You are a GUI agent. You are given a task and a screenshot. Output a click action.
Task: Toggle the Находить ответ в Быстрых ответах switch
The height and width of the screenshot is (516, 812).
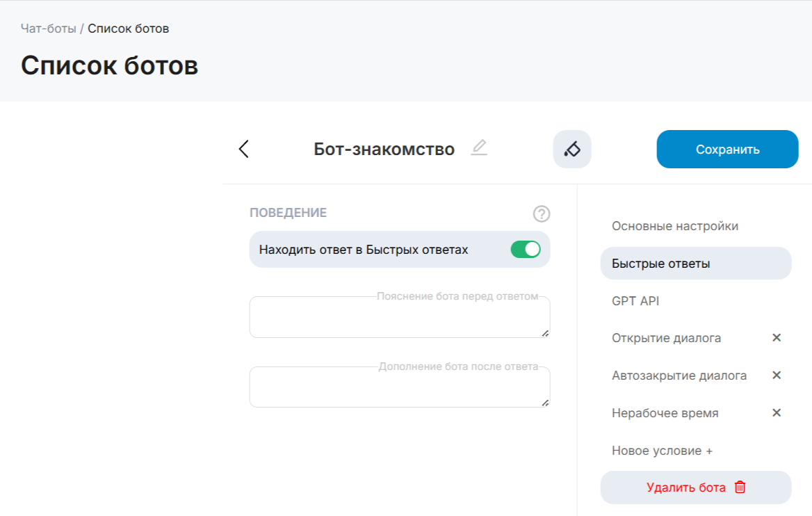point(525,250)
